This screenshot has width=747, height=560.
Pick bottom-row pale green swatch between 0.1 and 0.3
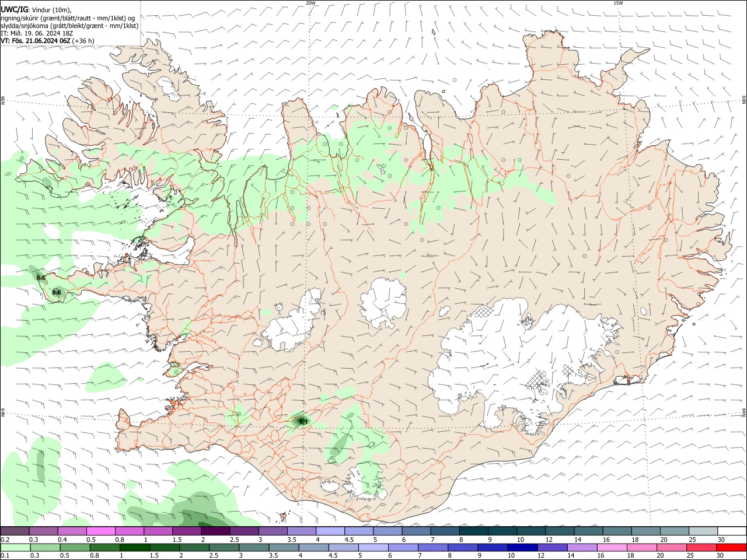(15, 547)
